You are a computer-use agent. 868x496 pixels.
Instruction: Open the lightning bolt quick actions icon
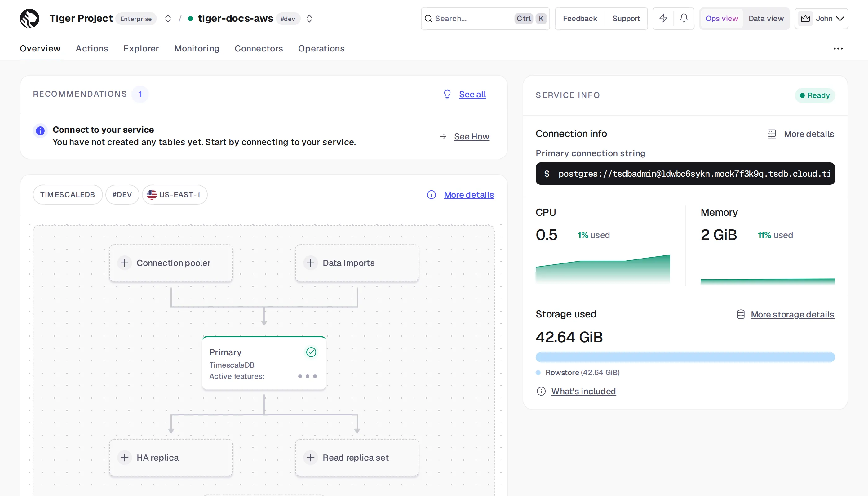(663, 18)
